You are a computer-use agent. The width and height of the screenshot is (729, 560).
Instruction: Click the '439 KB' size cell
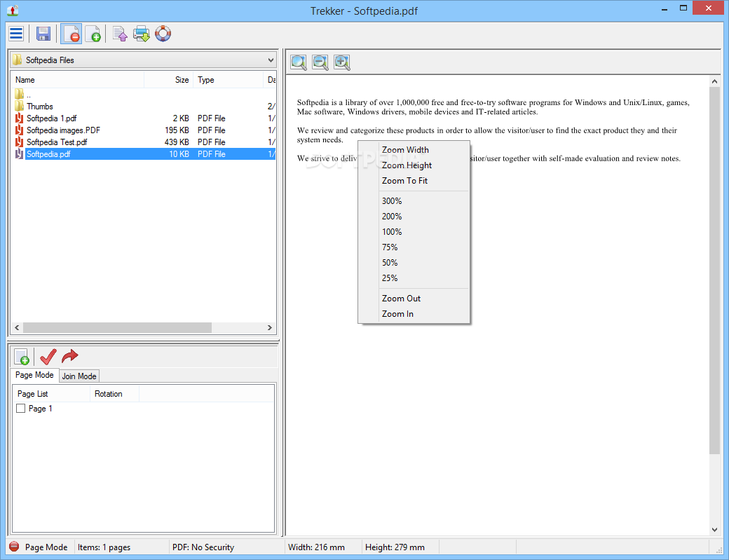(x=177, y=142)
